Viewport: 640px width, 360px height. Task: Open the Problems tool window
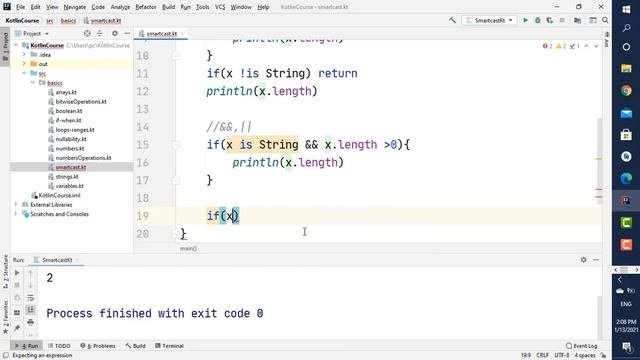98,346
